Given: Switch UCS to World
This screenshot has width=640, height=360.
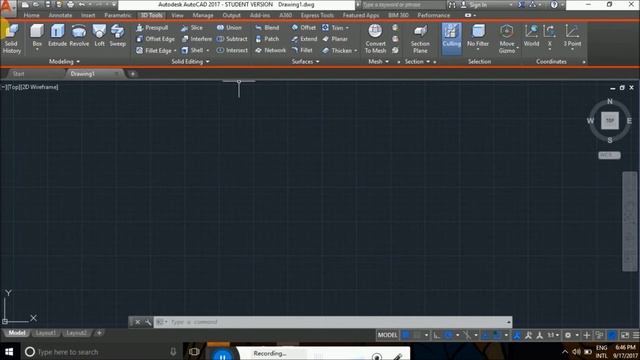Looking at the screenshot, I should pos(531,36).
